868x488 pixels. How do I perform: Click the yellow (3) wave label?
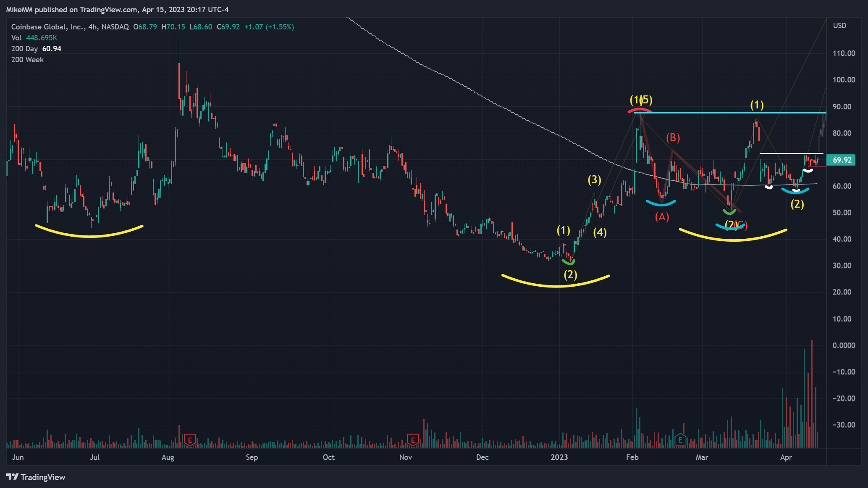594,180
